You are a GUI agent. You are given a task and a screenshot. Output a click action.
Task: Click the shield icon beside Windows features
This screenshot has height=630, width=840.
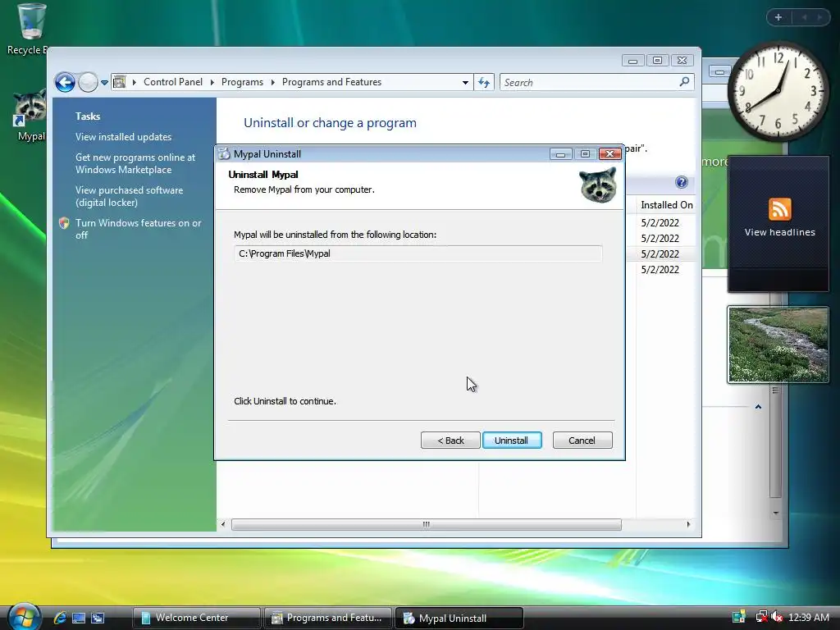pos(64,223)
